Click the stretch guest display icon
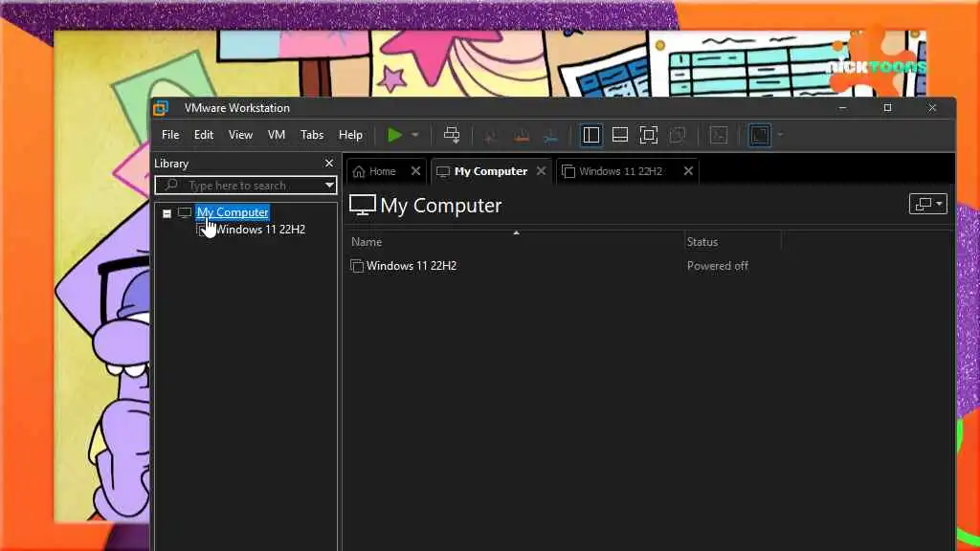This screenshot has width=980, height=551. [x=759, y=135]
